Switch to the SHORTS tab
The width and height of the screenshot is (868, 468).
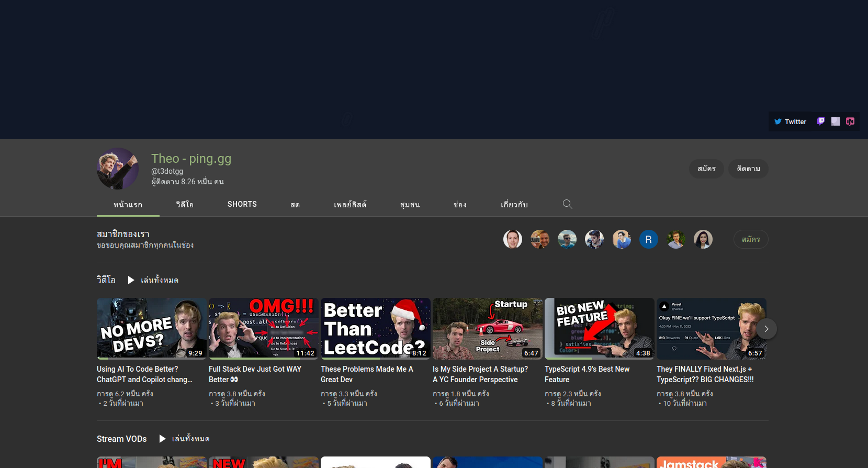242,204
